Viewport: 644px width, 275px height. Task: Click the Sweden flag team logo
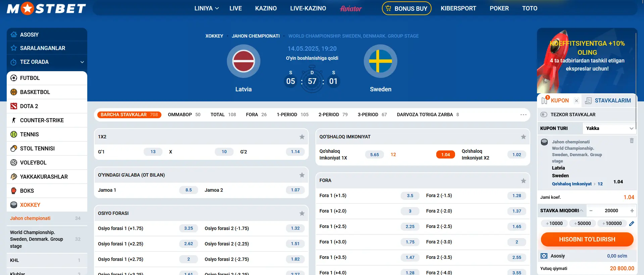click(x=381, y=61)
